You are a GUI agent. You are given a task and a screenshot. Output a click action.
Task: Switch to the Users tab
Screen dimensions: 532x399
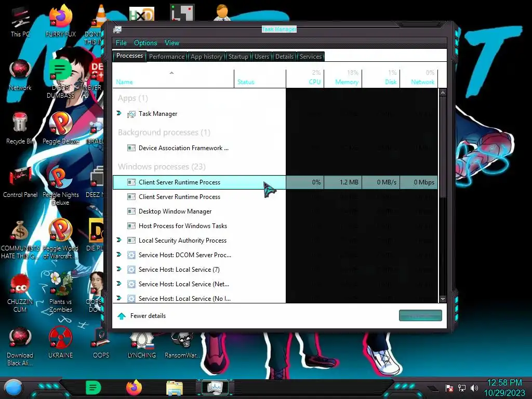coord(262,56)
